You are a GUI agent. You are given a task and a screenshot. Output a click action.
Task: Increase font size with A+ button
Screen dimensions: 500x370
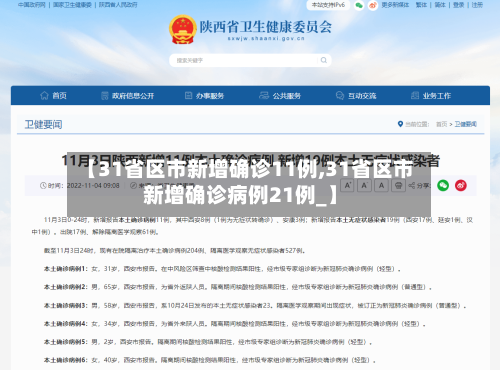(x=348, y=185)
